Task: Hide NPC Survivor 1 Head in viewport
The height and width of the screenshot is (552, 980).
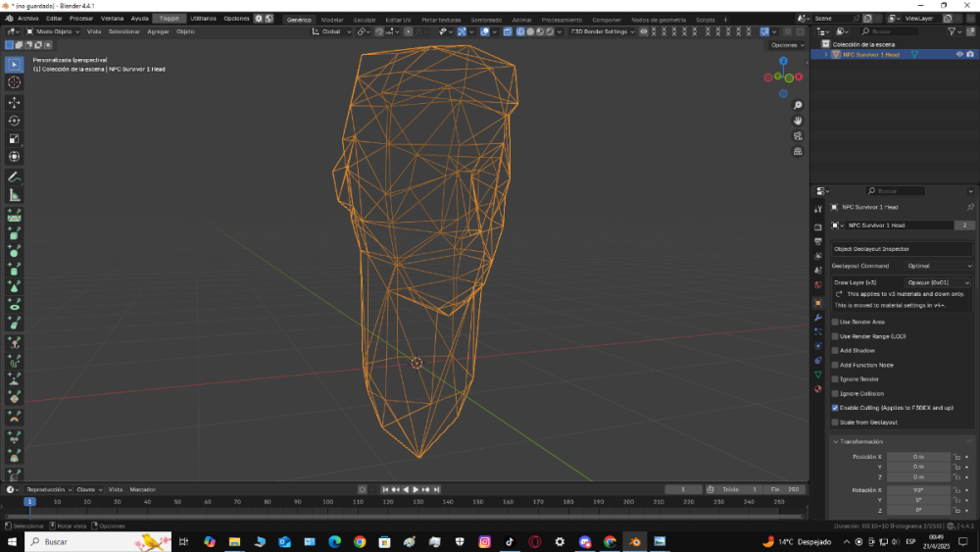Action: (x=958, y=55)
